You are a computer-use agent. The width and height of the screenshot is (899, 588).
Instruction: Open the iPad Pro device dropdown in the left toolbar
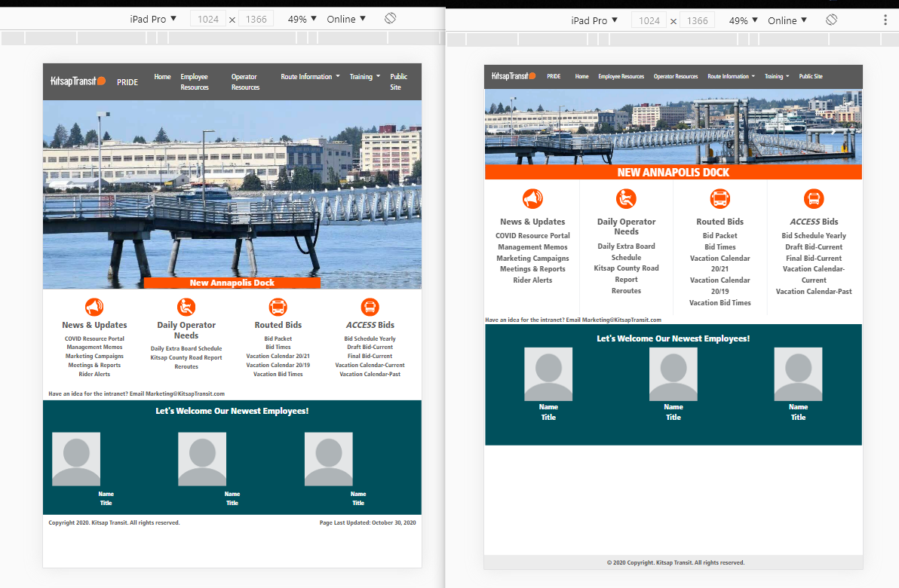(x=153, y=19)
